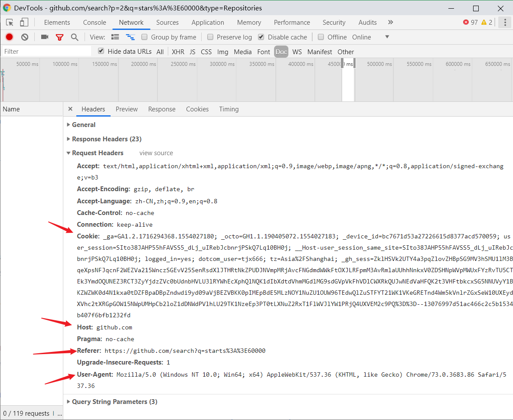The image size is (513, 420).
Task: Click the 0 / 119 requests status
Action: (26, 413)
